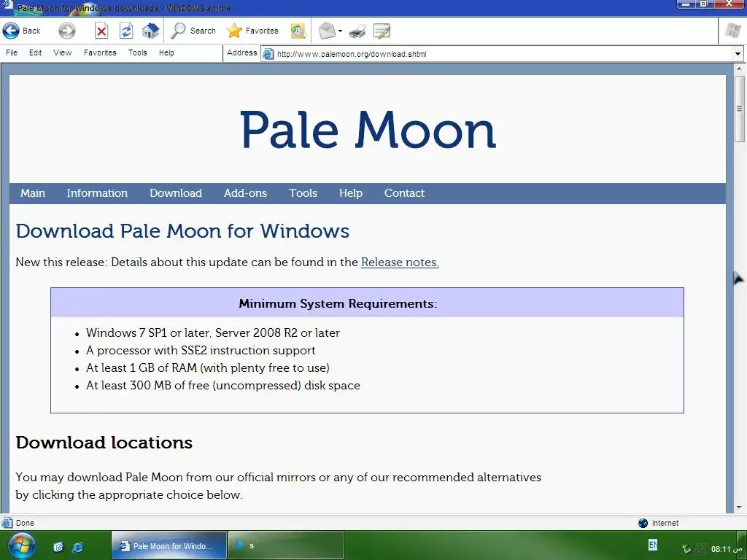The image size is (747, 560).
Task: Click the Windows flag throbber icon
Action: tap(732, 31)
